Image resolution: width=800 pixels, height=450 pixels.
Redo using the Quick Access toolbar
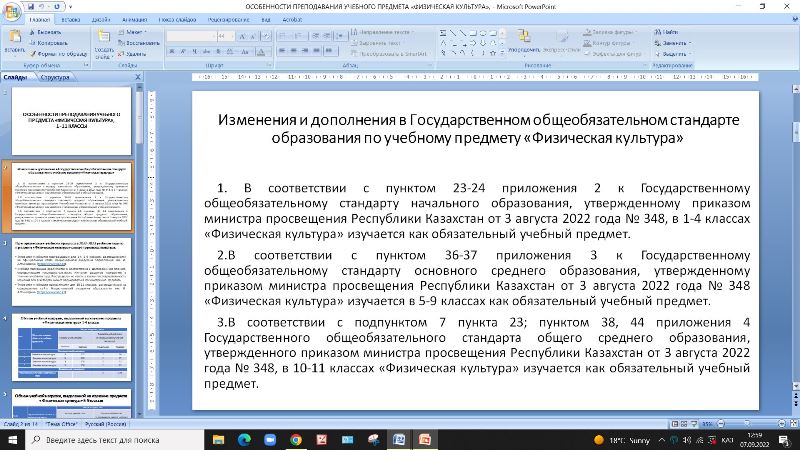click(x=57, y=7)
